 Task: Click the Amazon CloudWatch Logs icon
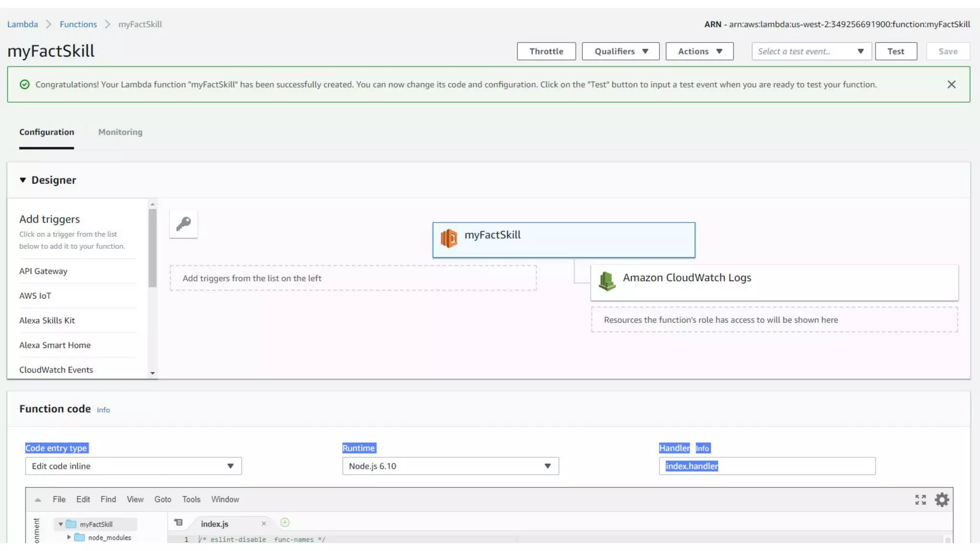pos(607,281)
